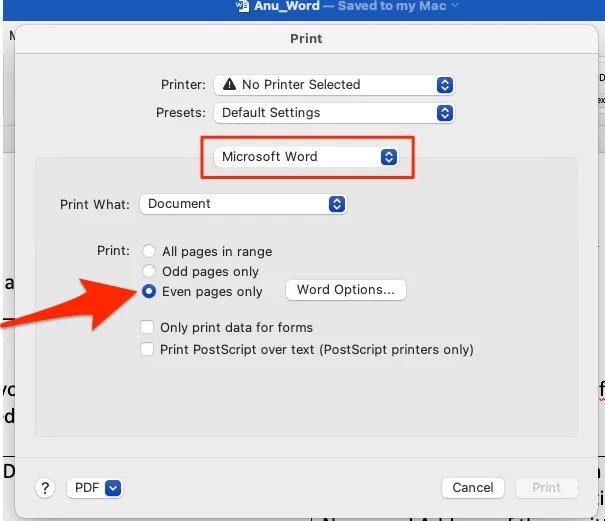Open the Print What Document dropdown
Screen dimensions: 605x521
[243, 204]
